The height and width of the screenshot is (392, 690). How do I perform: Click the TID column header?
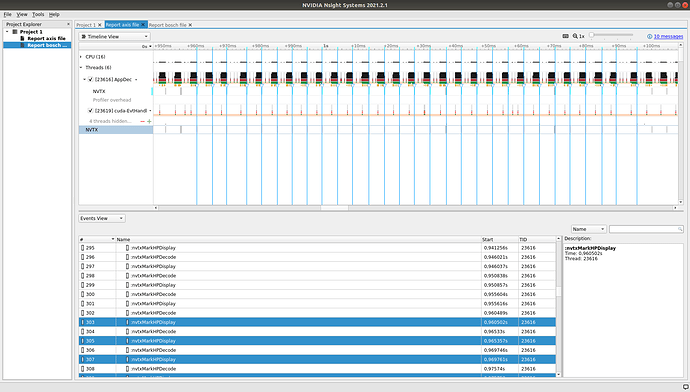[537, 239]
